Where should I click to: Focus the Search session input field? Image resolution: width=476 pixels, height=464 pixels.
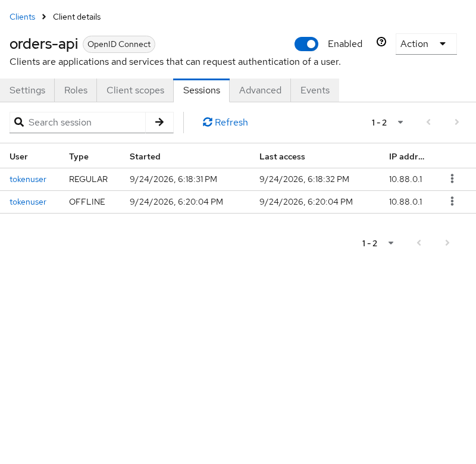(86, 123)
